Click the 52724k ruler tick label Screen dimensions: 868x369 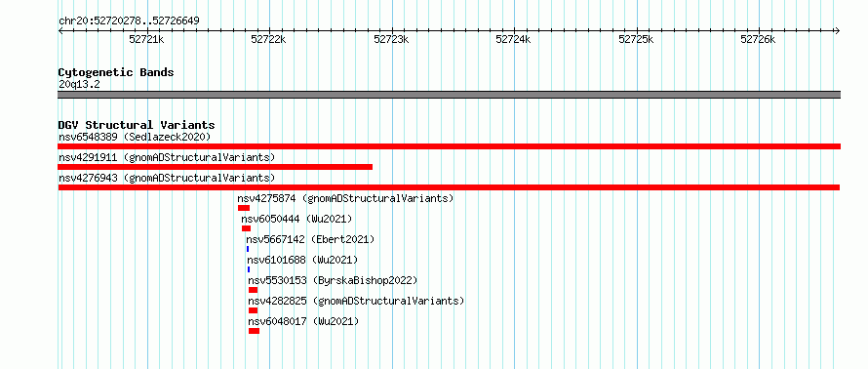[513, 40]
